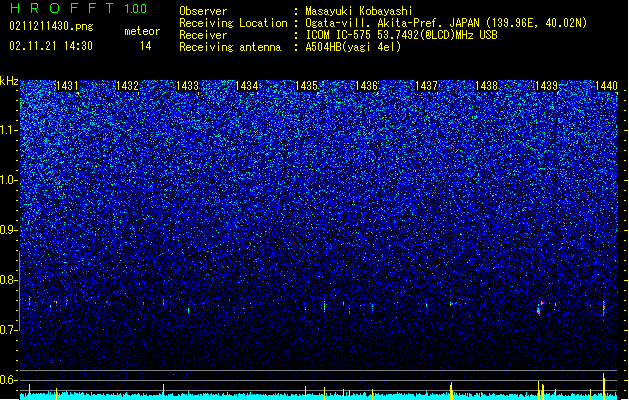Click the 0.9 frequency axis label
The width and height of the screenshot is (629, 400).
8,230
